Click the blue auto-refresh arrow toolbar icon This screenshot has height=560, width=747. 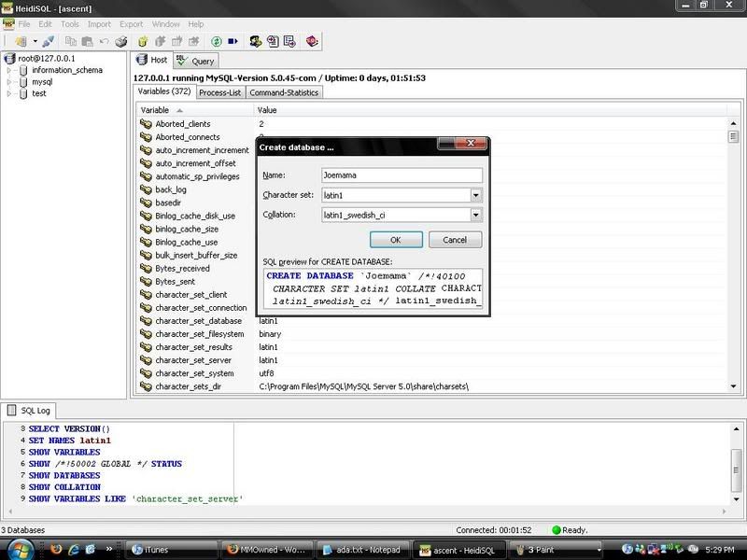pyautogui.click(x=233, y=41)
